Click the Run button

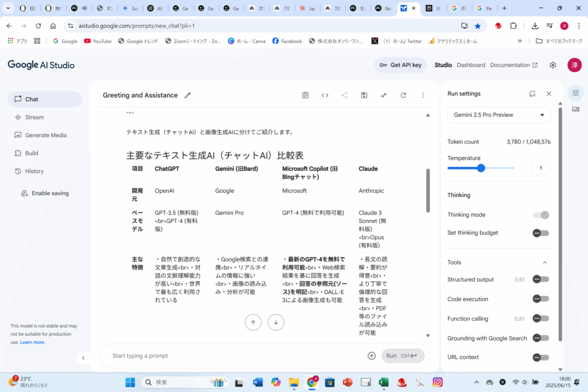403,356
